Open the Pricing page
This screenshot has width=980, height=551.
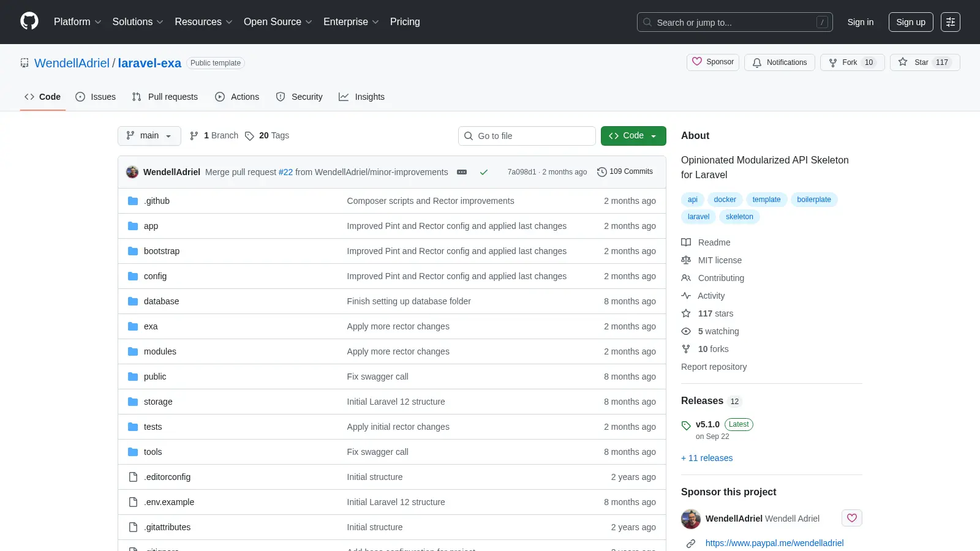[405, 21]
